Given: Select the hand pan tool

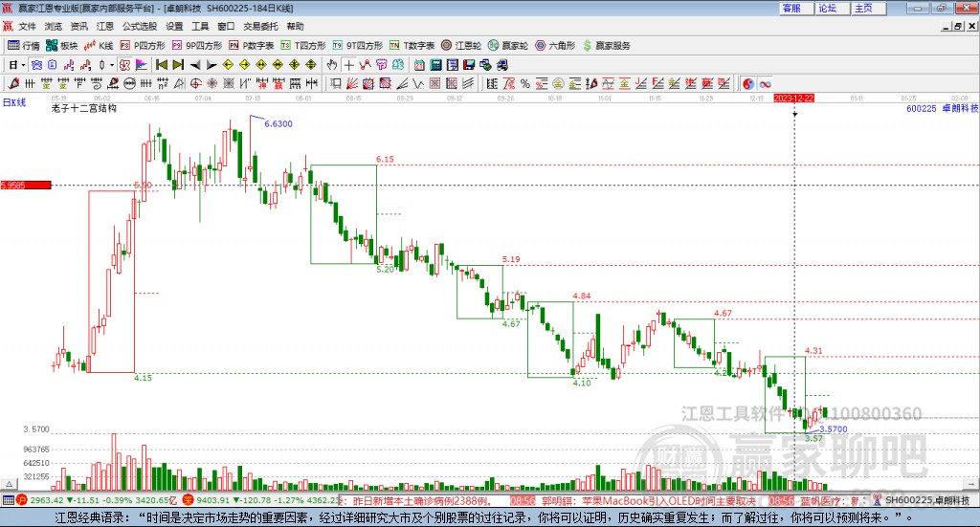Looking at the screenshot, I should (332, 65).
